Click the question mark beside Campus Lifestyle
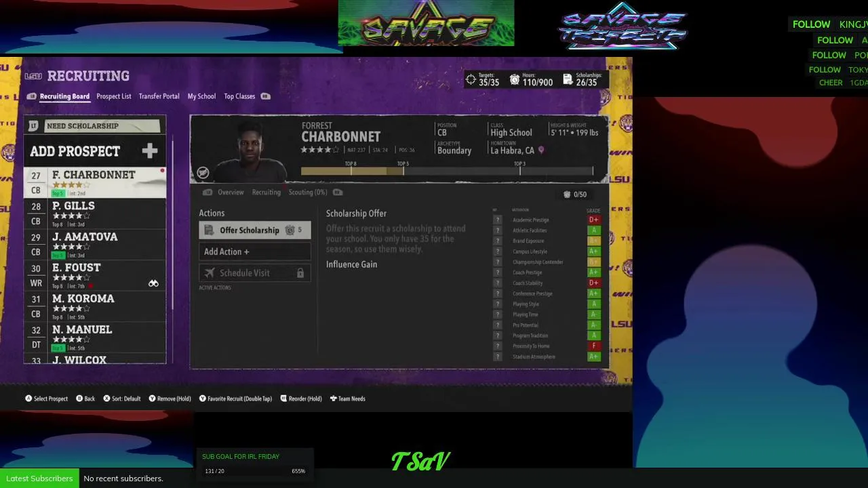Screen dimensions: 868x488 [497, 251]
